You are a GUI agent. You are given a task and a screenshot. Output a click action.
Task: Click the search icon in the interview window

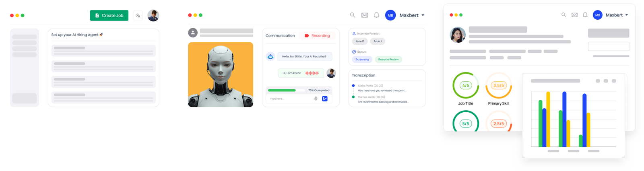(x=353, y=15)
